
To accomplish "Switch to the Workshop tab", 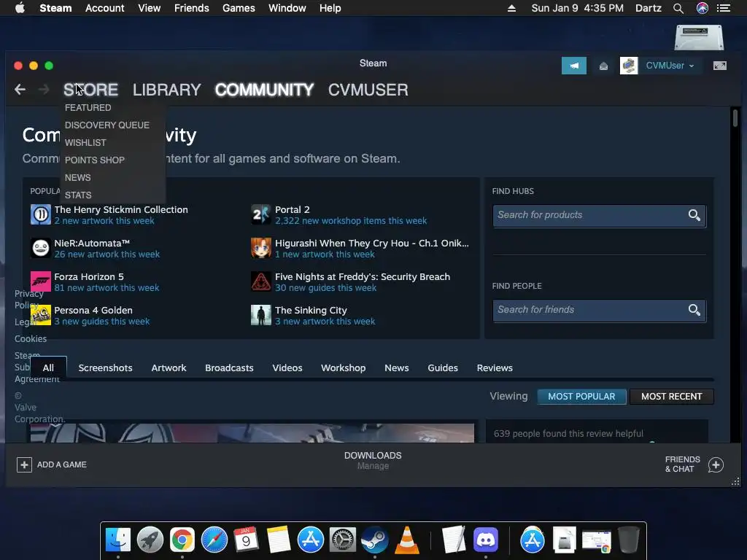I will pyautogui.click(x=343, y=367).
